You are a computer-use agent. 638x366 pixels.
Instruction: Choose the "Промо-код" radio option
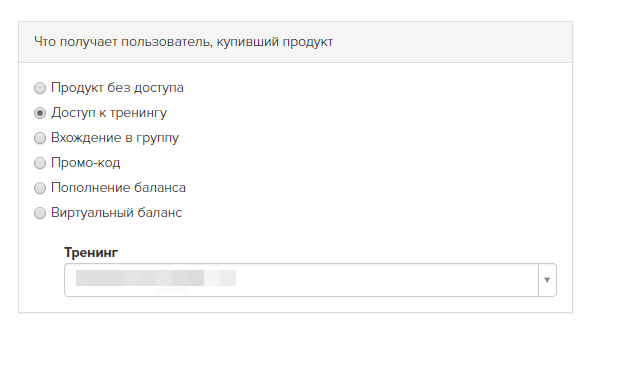[x=40, y=163]
